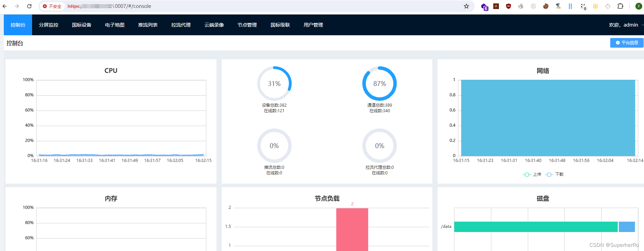Screen dimensions: 644x251
Task: Open the 电子地图 menu item
Action: pyautogui.click(x=115, y=25)
